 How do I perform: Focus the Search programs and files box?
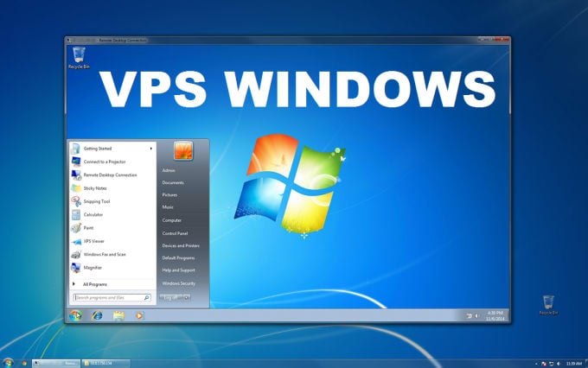(x=112, y=297)
